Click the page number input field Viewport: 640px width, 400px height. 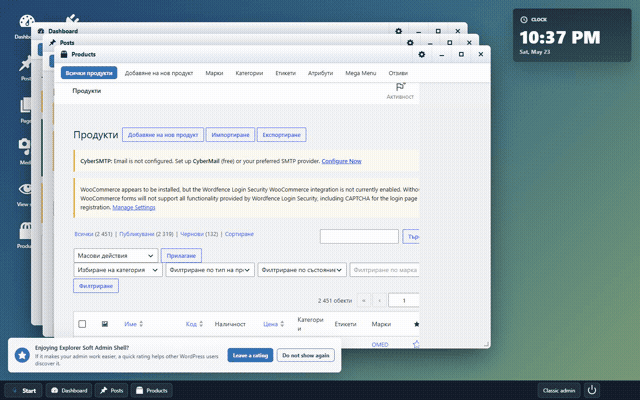tap(404, 301)
